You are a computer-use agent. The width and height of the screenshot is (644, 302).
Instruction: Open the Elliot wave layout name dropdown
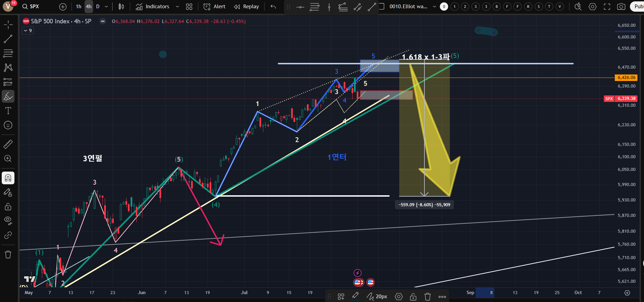click(434, 7)
